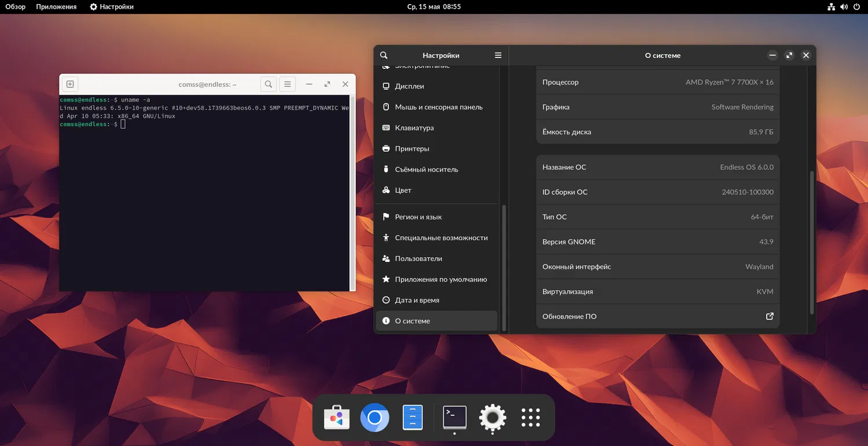The image size is (868, 446).
Task: Open the Applications menu in top bar
Action: 56,7
